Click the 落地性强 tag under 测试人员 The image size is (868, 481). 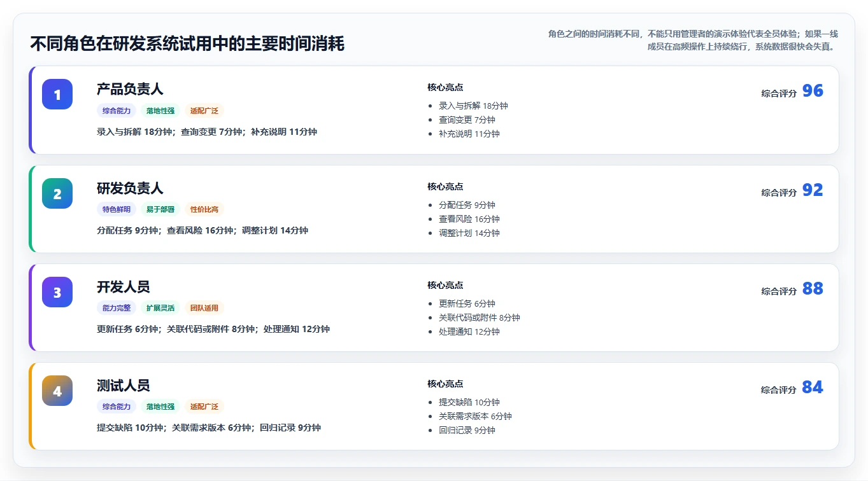pyautogui.click(x=160, y=407)
